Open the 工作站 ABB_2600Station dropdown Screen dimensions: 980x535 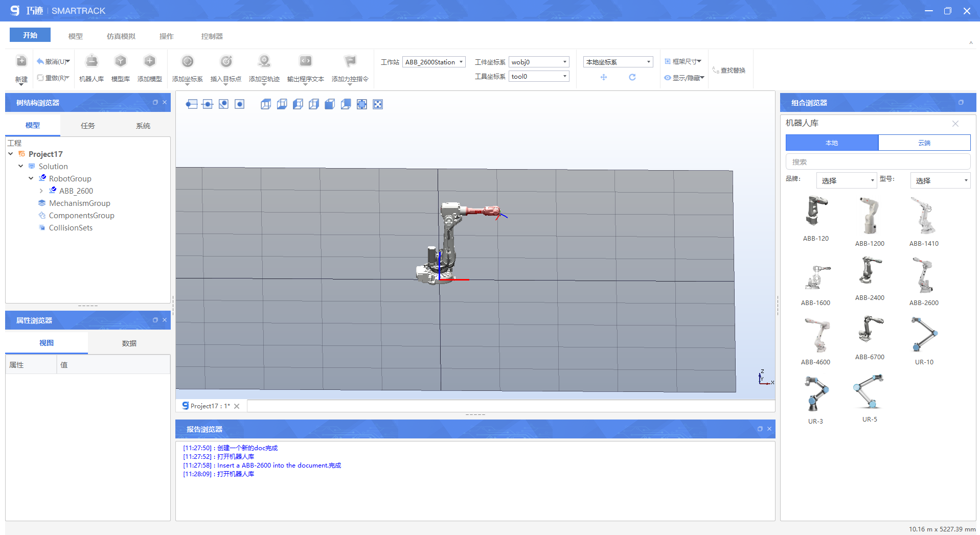(434, 62)
